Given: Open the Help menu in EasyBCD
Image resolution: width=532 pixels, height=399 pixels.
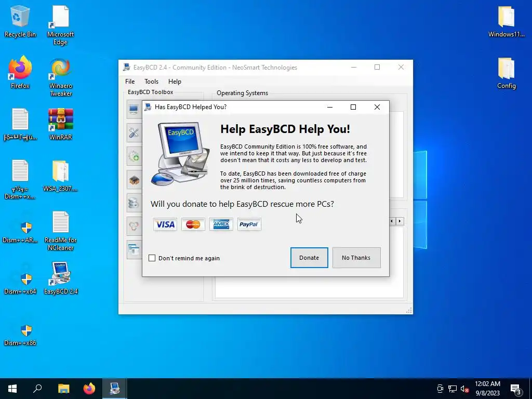Looking at the screenshot, I should [175, 82].
